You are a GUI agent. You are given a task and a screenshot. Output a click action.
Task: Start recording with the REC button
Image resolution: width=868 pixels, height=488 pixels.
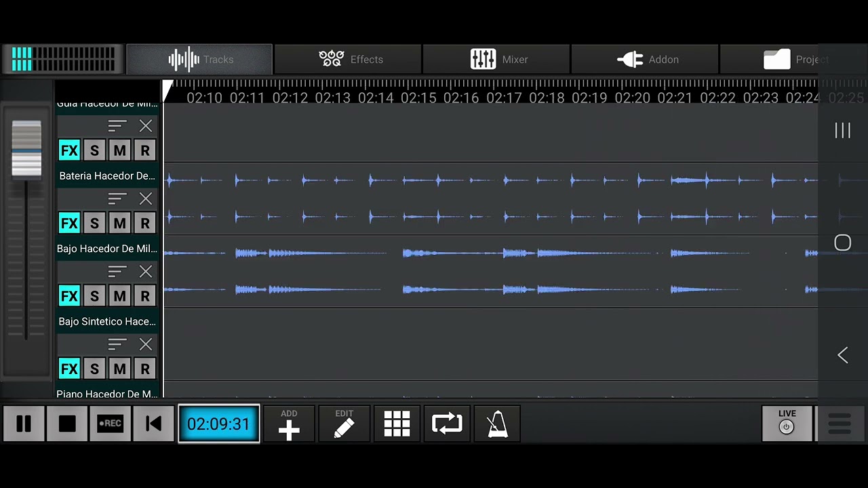pyautogui.click(x=110, y=424)
